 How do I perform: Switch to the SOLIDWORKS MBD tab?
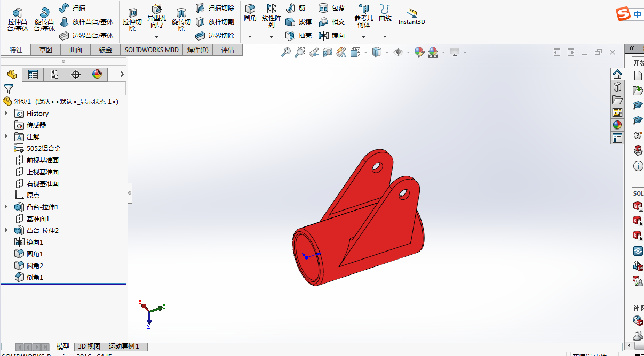tap(152, 50)
